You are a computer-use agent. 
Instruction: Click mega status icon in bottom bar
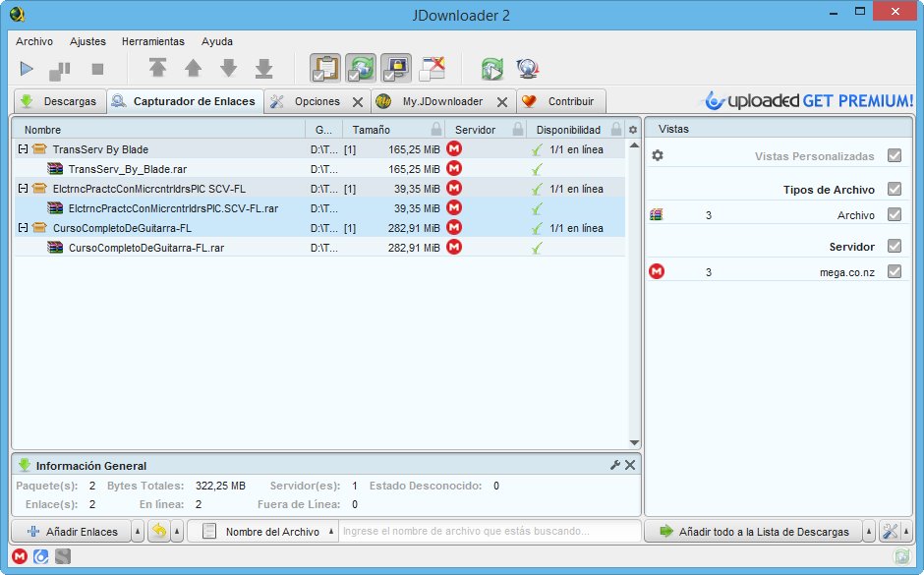pos(20,556)
